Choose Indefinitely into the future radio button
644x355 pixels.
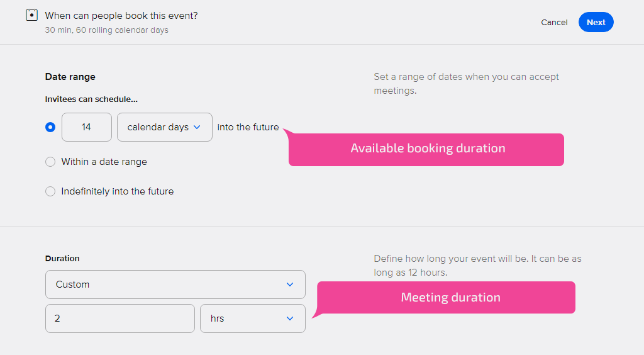pyautogui.click(x=50, y=191)
